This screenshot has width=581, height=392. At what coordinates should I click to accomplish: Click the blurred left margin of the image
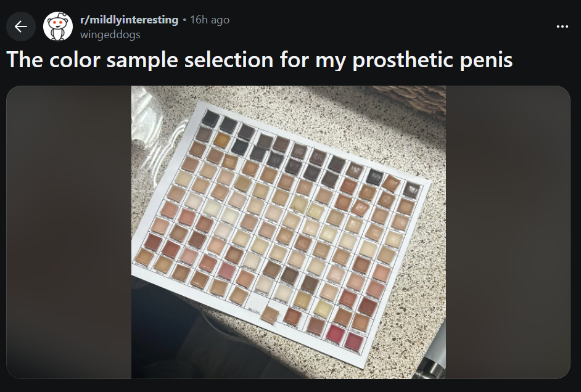pos(68,232)
